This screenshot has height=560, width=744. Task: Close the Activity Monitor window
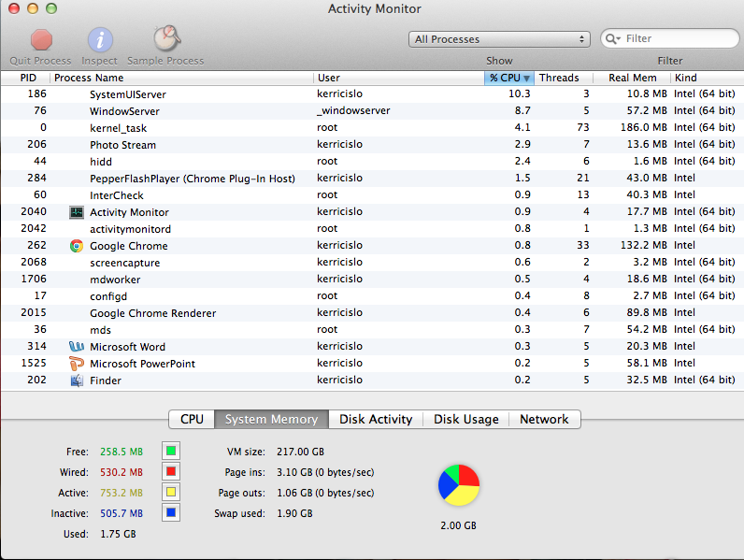[14, 8]
